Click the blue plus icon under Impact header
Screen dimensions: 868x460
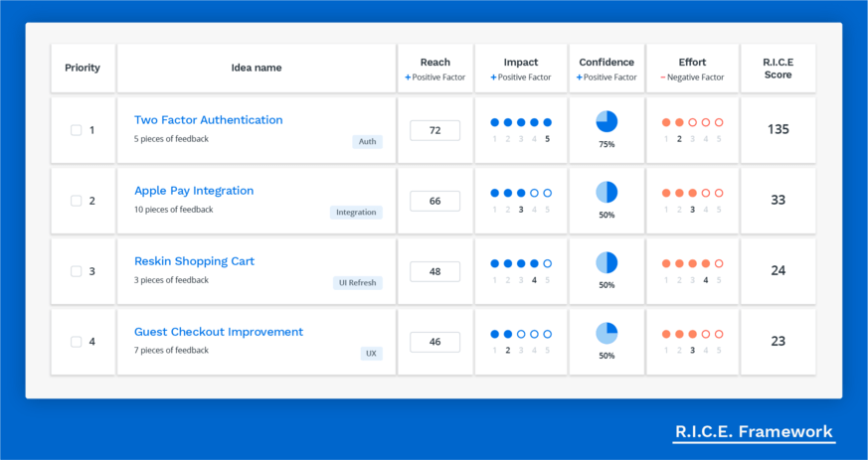[x=493, y=77]
